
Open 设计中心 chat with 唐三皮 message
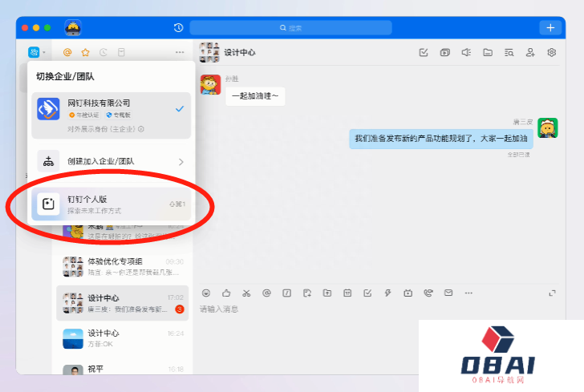[123, 303]
